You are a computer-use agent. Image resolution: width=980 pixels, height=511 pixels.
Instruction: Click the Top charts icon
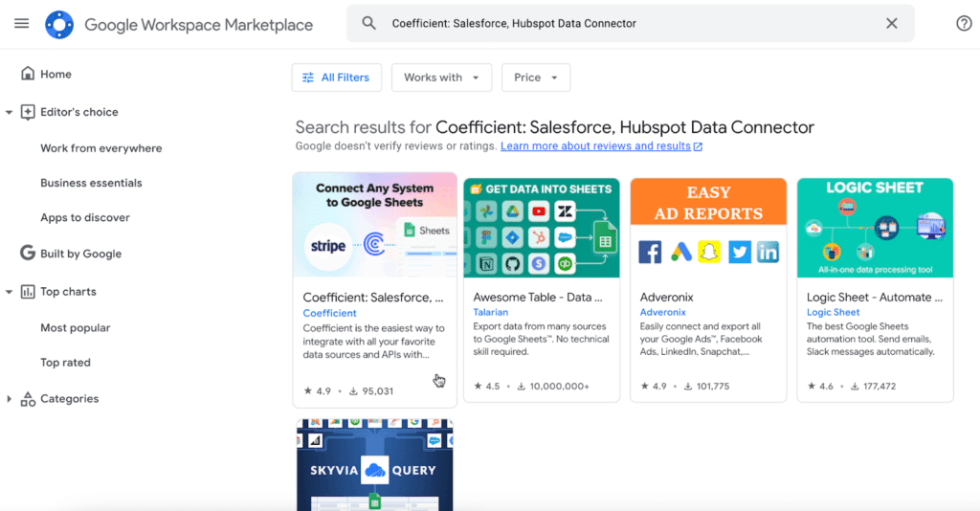click(28, 292)
